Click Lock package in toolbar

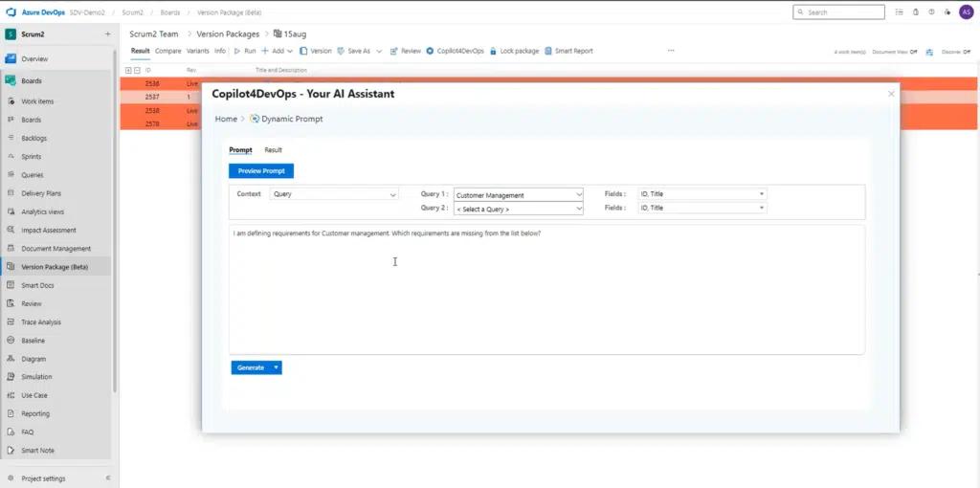pos(514,52)
